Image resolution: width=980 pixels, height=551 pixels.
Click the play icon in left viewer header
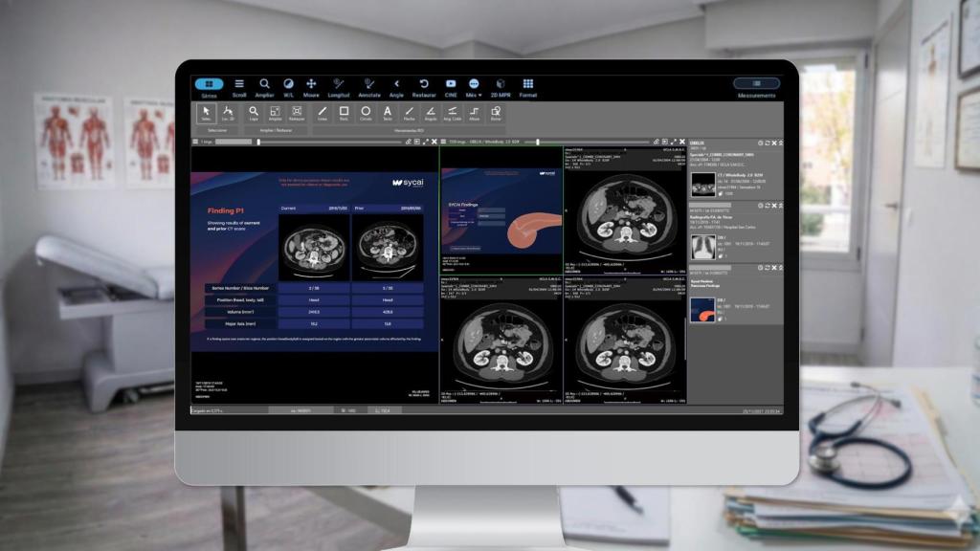pos(417,142)
